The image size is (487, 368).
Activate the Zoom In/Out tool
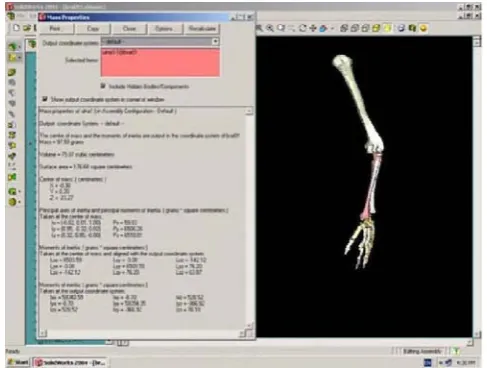[281, 28]
